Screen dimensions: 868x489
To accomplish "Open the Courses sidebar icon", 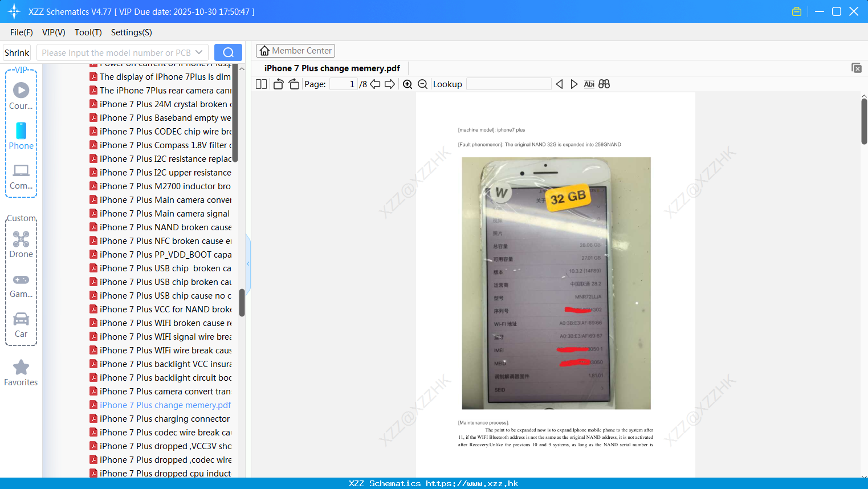I will 21,96.
